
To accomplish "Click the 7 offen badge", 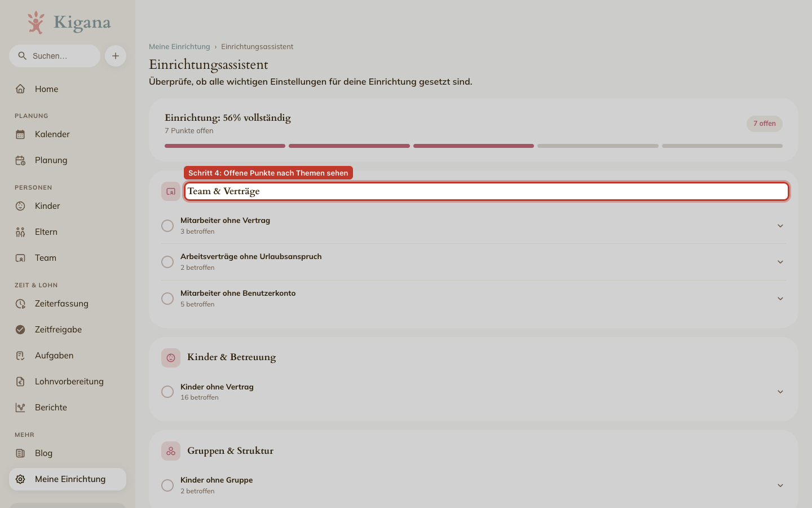I will point(765,124).
